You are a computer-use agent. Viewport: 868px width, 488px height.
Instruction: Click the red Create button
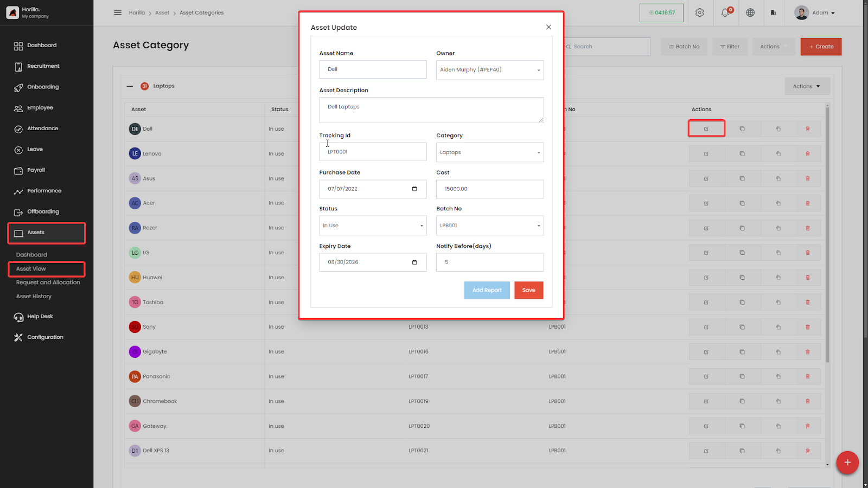821,47
